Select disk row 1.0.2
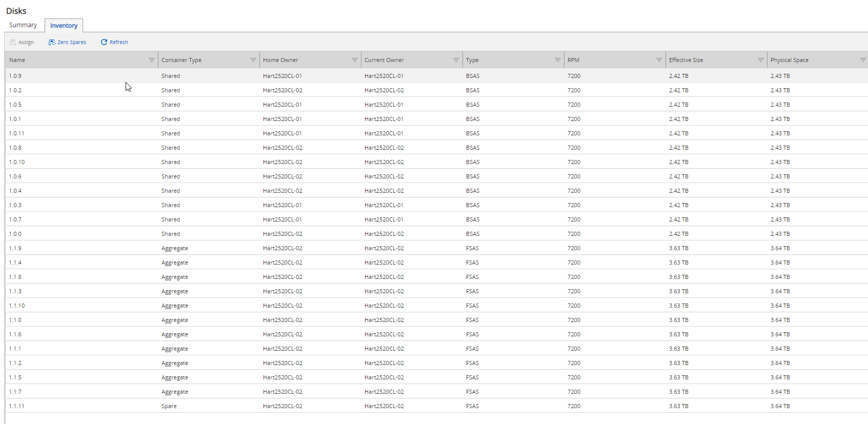This screenshot has width=868, height=424. point(15,90)
